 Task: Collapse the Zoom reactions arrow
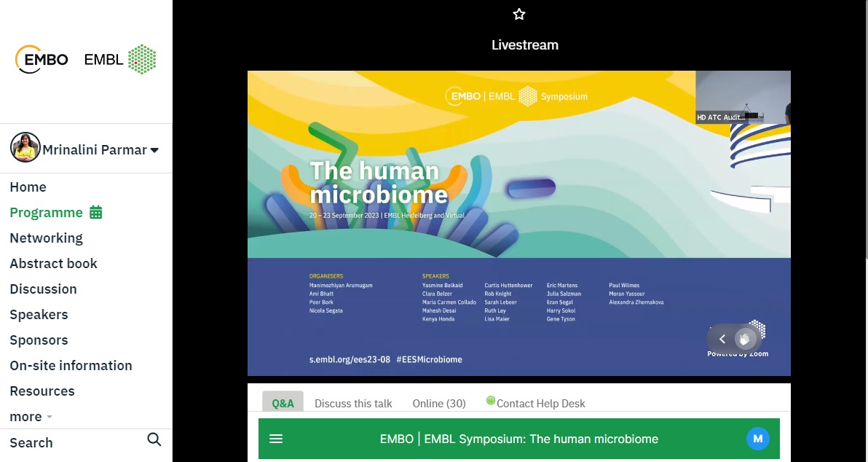[x=722, y=338]
